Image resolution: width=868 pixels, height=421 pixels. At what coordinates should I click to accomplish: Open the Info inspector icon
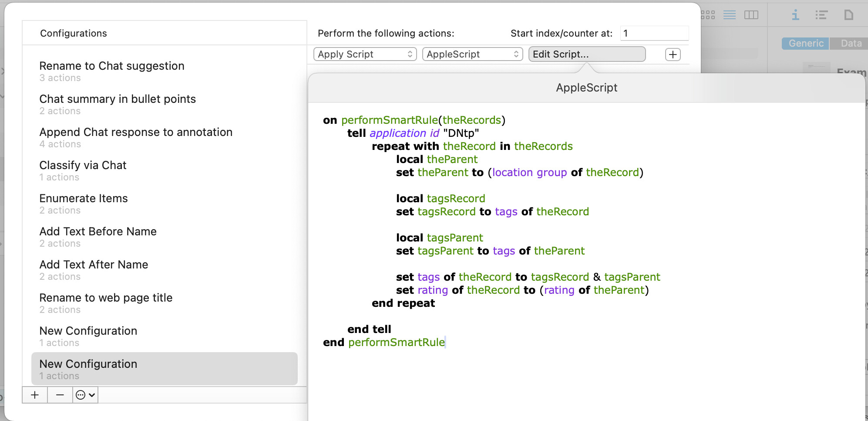pos(795,15)
